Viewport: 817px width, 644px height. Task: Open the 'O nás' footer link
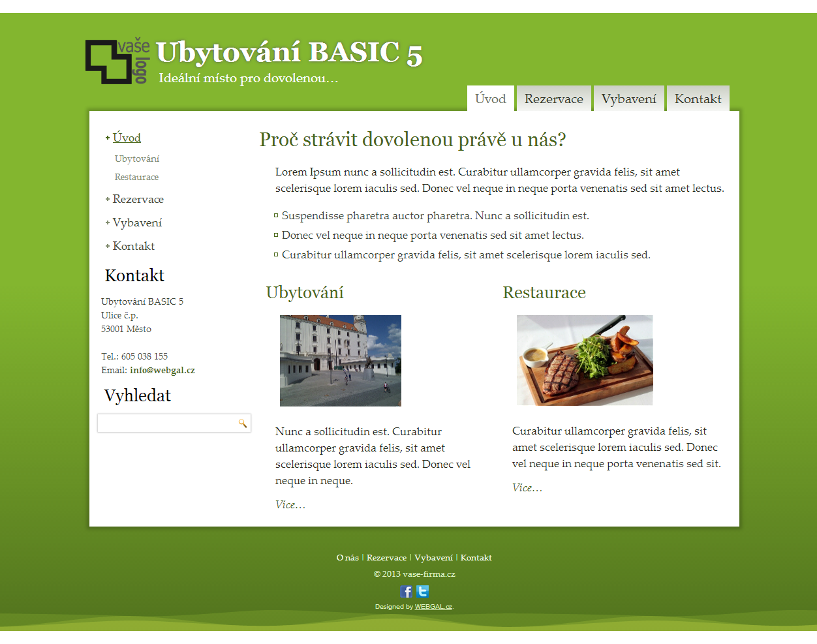click(x=348, y=558)
